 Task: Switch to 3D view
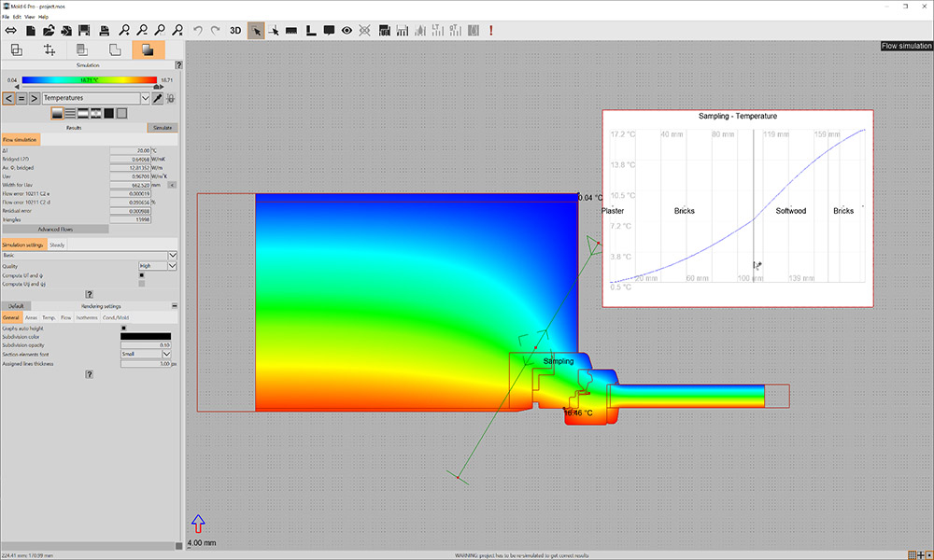click(x=235, y=31)
